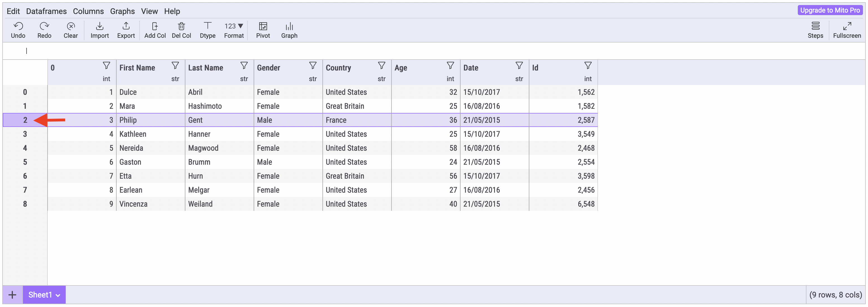Image resolution: width=868 pixels, height=307 pixels.
Task: Select date 15/10/2017 in Dulce row
Action: tap(495, 92)
